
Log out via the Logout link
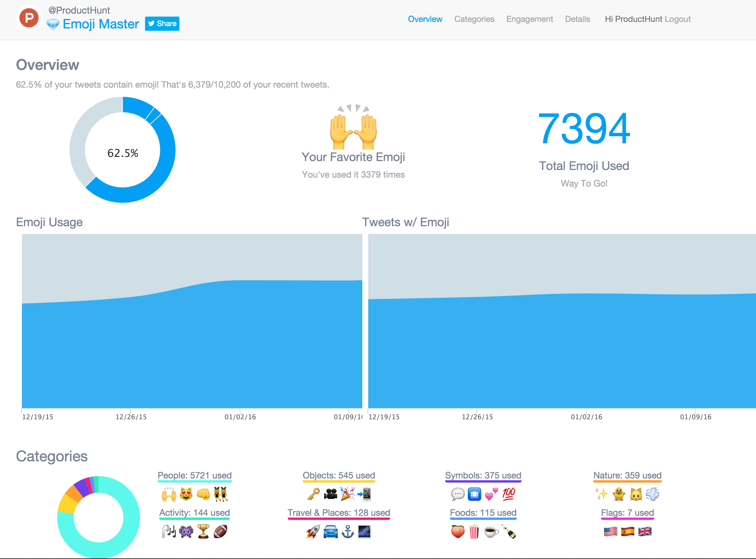[x=678, y=19]
